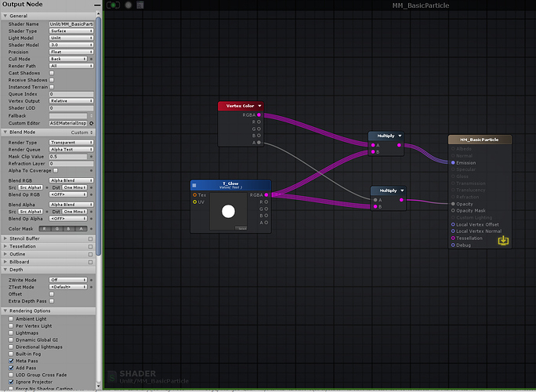Click the Debug input port
536x392 pixels.
(453, 245)
